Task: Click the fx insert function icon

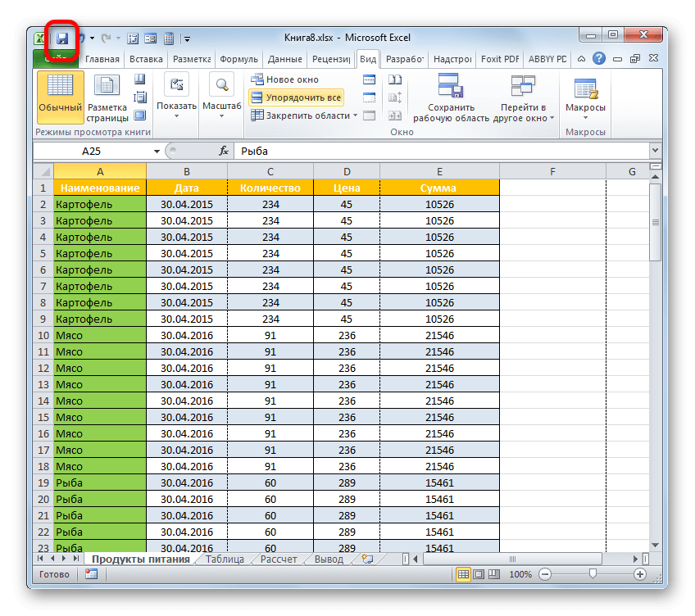Action: coord(224,151)
